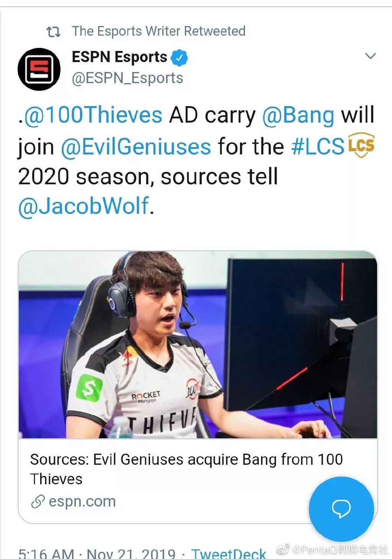Open the @EvilGeniuses mention link
The width and height of the screenshot is (392, 559).
click(136, 147)
